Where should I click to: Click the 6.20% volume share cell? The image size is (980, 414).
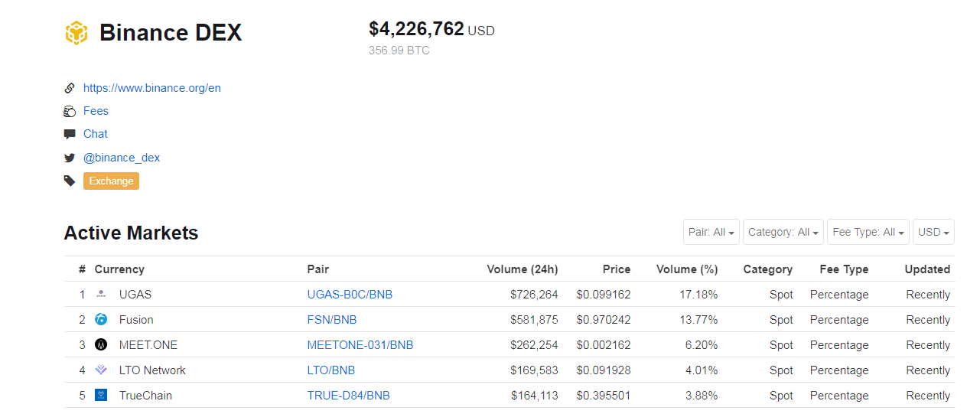tap(702, 345)
